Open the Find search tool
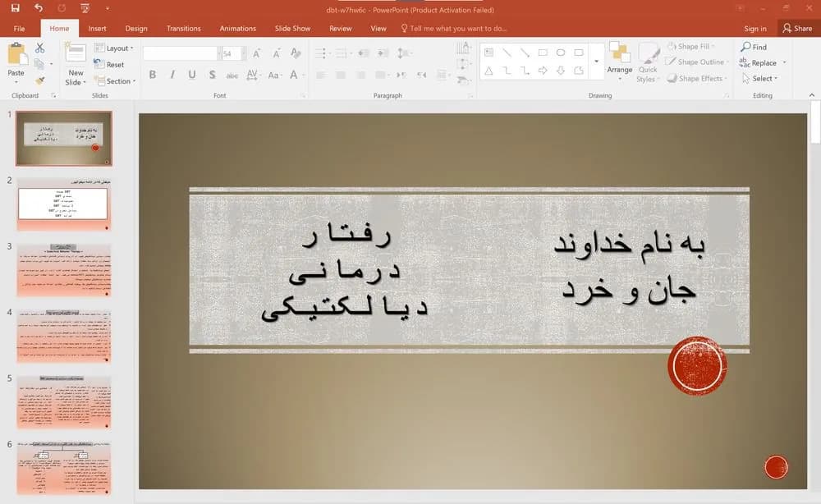Screen dimensions: 821x504 tap(754, 47)
